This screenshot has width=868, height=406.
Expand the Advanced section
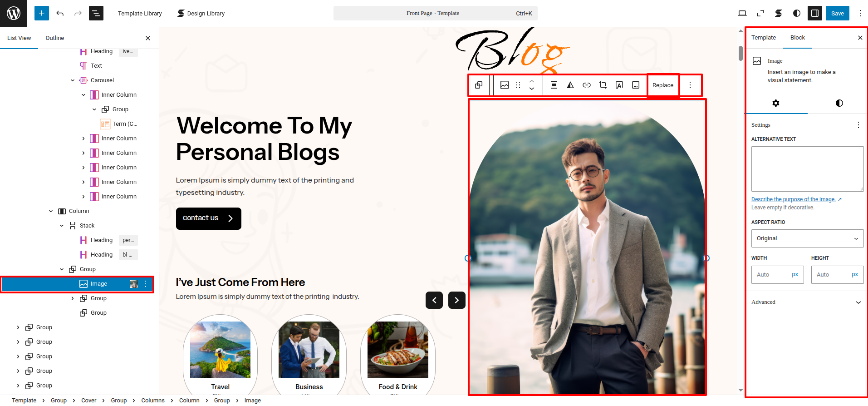[x=806, y=302]
